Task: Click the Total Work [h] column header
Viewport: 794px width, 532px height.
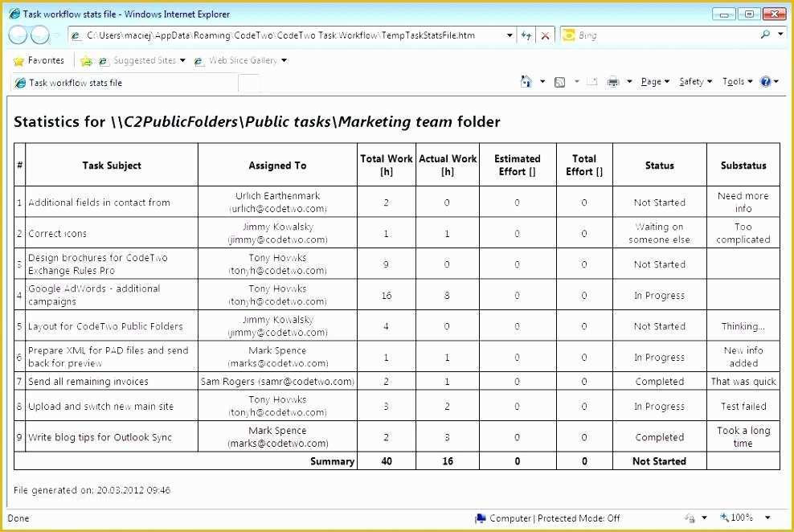Action: coord(387,165)
